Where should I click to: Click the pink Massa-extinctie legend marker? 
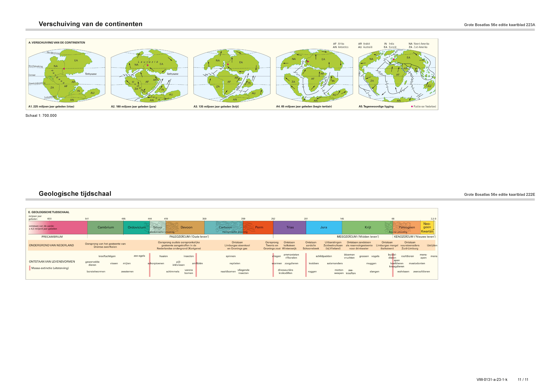point(30,268)
